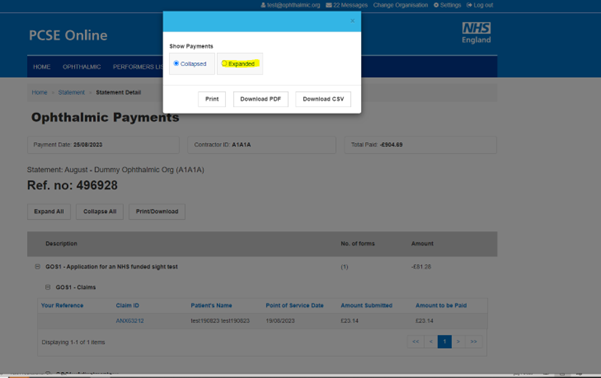Go to last page arrow
This screenshot has width=601, height=378.
tap(474, 342)
